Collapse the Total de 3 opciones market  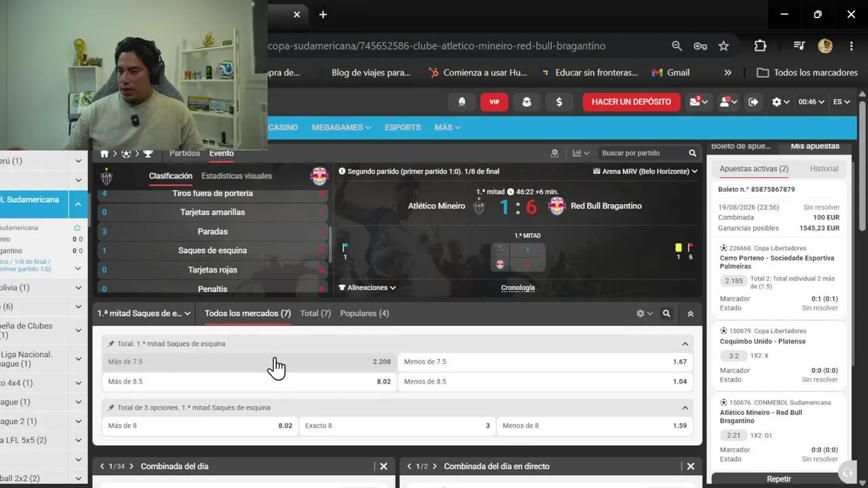tap(685, 407)
